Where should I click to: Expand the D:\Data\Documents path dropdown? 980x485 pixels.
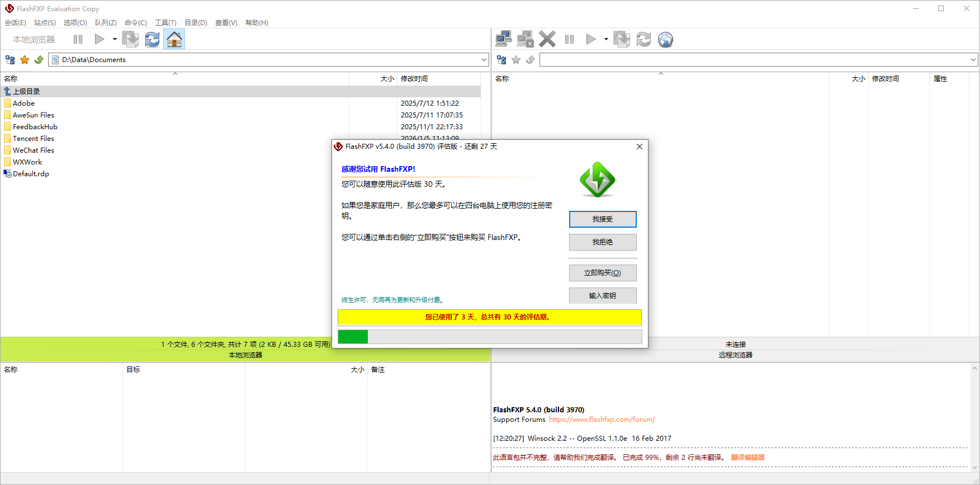pyautogui.click(x=484, y=59)
